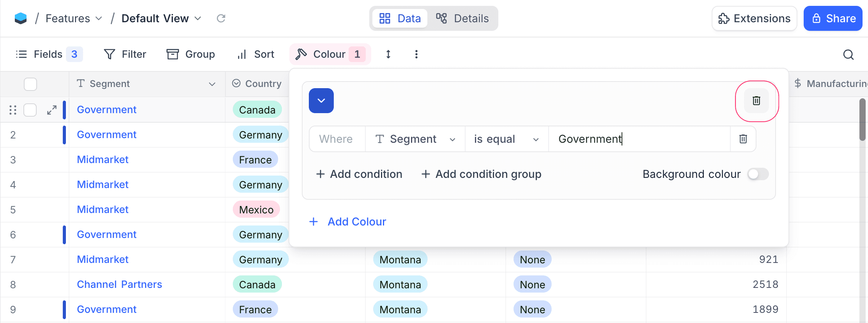Expand the Segment column header menu
Viewport: 868px width, 323px height.
[212, 84]
